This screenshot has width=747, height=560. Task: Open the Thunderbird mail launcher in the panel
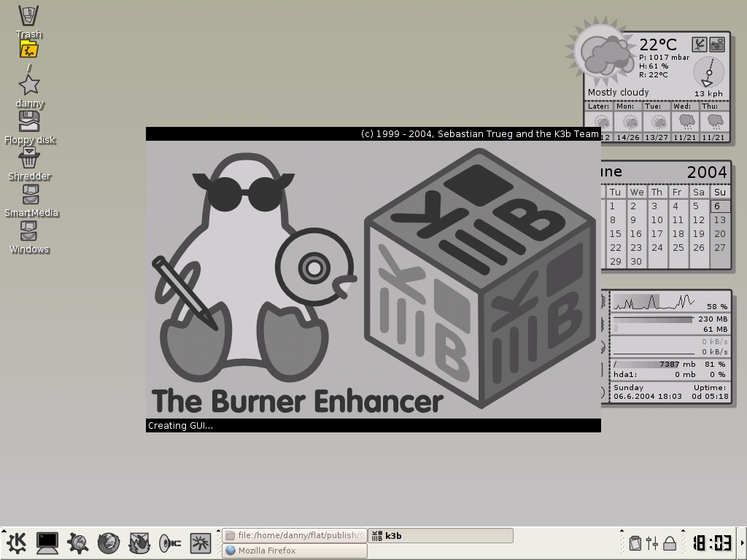[x=139, y=543]
